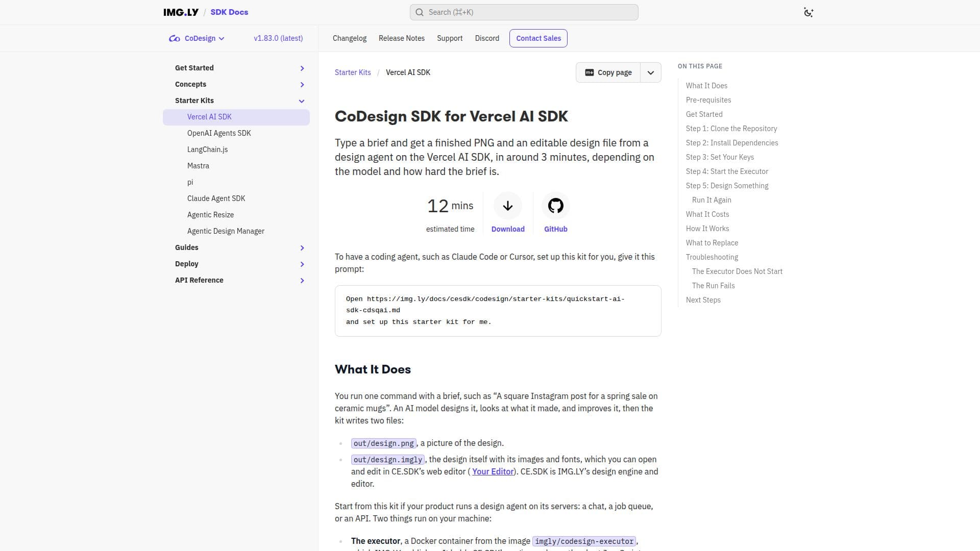Open the Discord link
The height and width of the screenshot is (551, 980).
487,38
